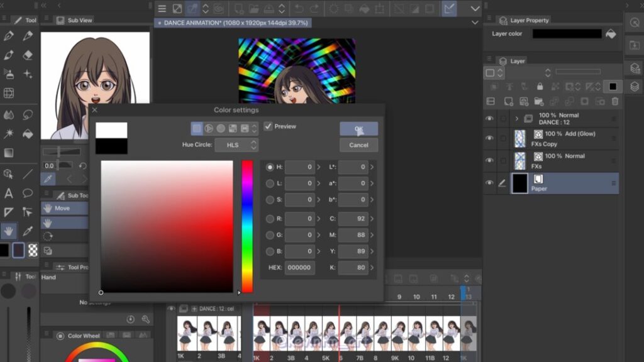This screenshot has width=644, height=362.
Task: Click the vertical hue slider bar
Action: pyautogui.click(x=247, y=226)
